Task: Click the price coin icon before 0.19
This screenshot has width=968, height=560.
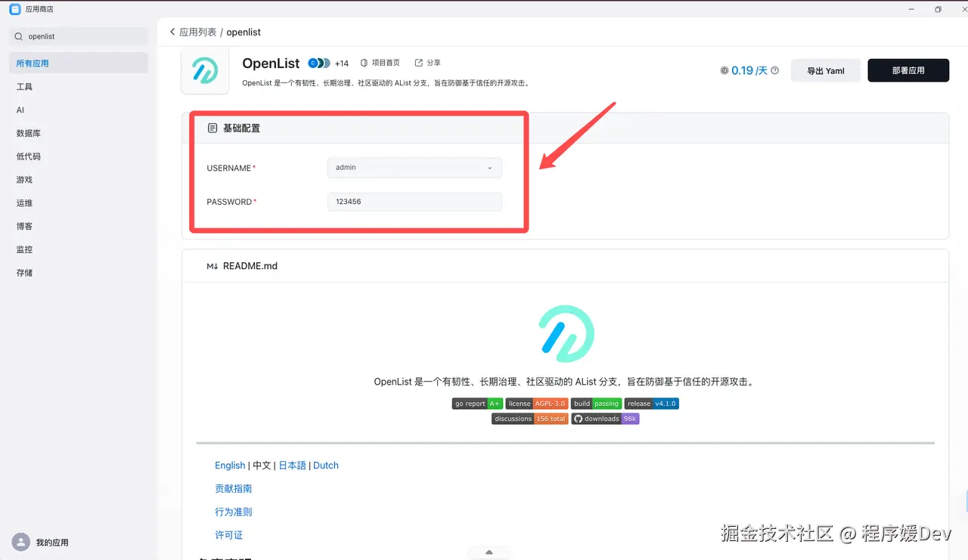Action: point(724,70)
